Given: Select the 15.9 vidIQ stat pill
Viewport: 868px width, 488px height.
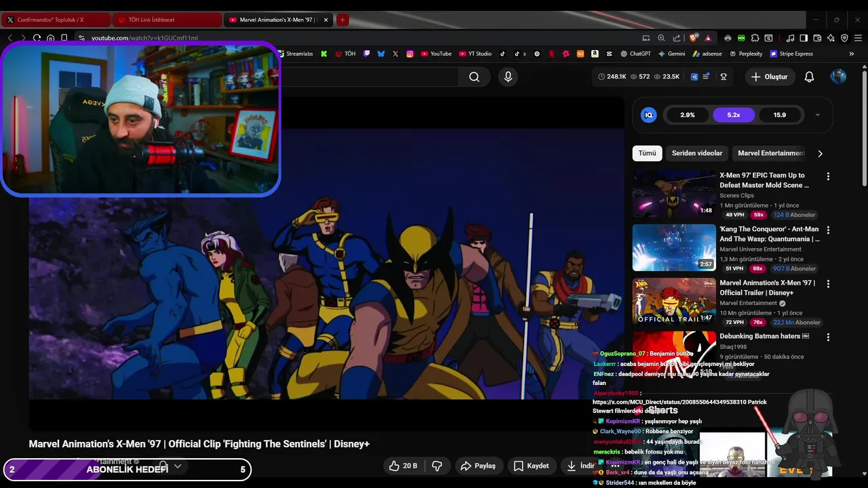Looking at the screenshot, I should 780,115.
